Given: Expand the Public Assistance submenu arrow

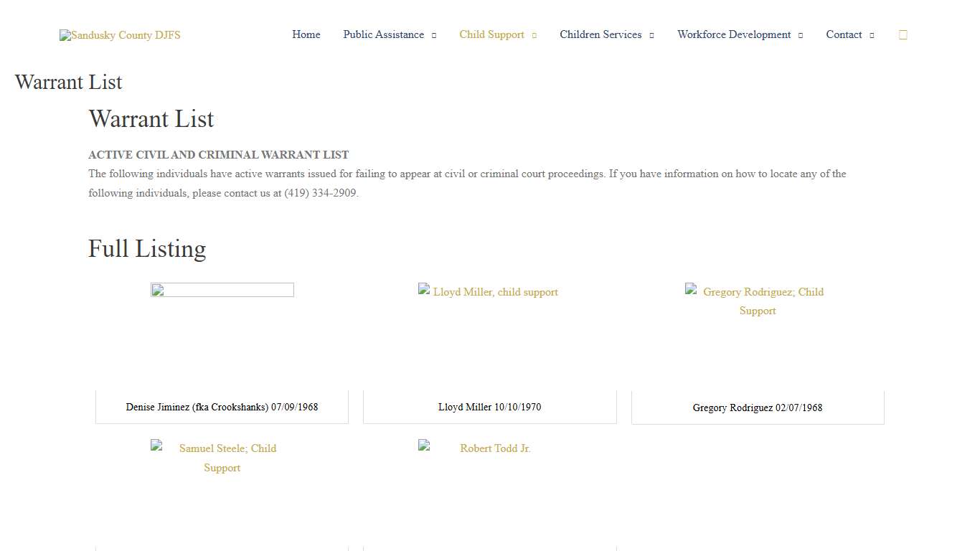Looking at the screenshot, I should point(434,35).
